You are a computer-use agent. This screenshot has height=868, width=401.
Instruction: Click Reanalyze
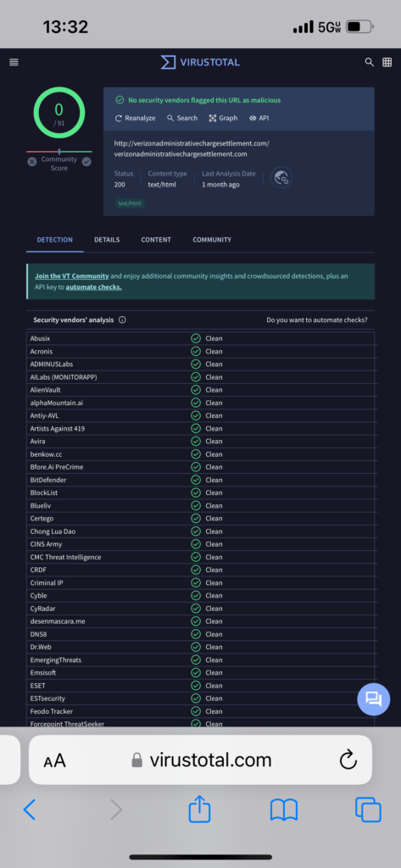(x=135, y=118)
